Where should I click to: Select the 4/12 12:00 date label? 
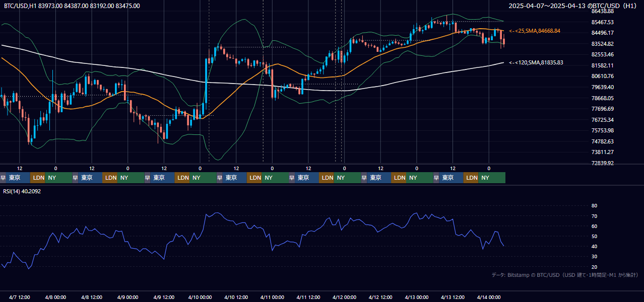(x=380, y=297)
